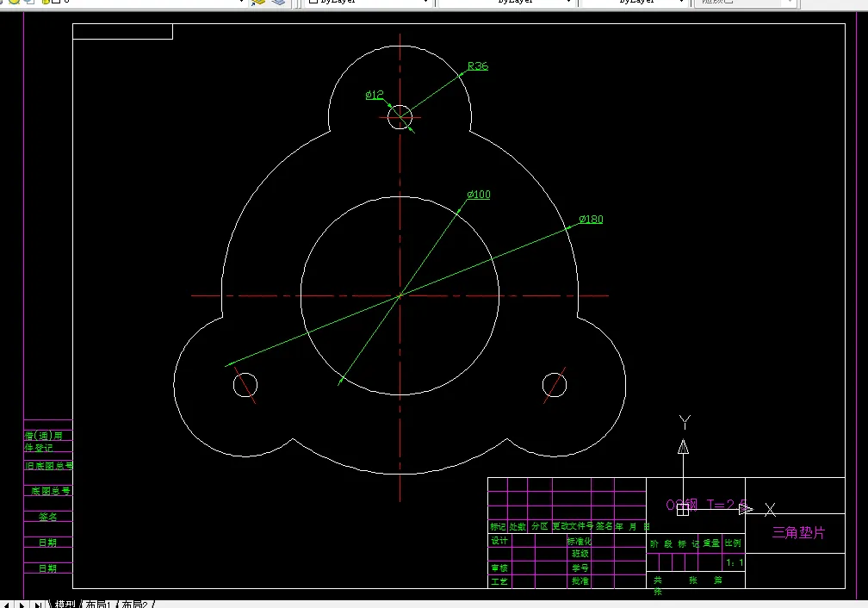The image size is (868, 608).
Task: Select the 08钢 material note text
Action: pos(681,505)
